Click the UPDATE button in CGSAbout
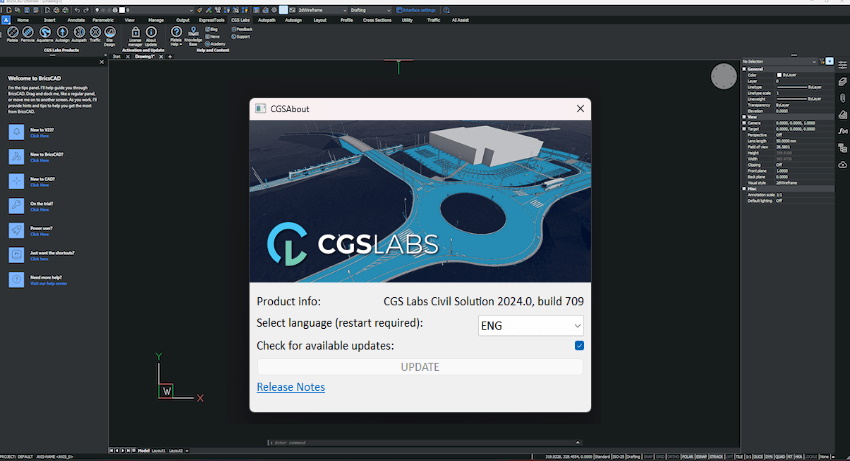Image resolution: width=850 pixels, height=461 pixels. tap(420, 367)
